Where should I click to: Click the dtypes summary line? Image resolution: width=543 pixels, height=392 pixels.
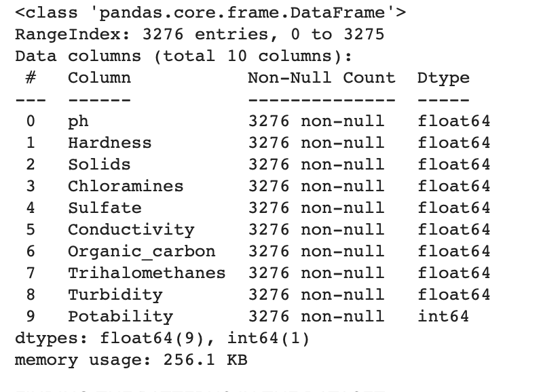click(x=162, y=338)
